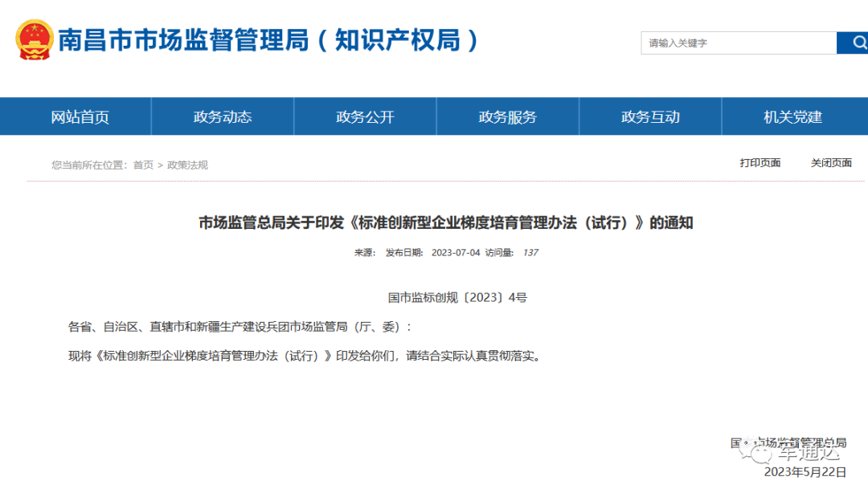This screenshot has height=489, width=868.
Task: Go to 政策法规 in breadcrumb
Action: click(x=187, y=165)
